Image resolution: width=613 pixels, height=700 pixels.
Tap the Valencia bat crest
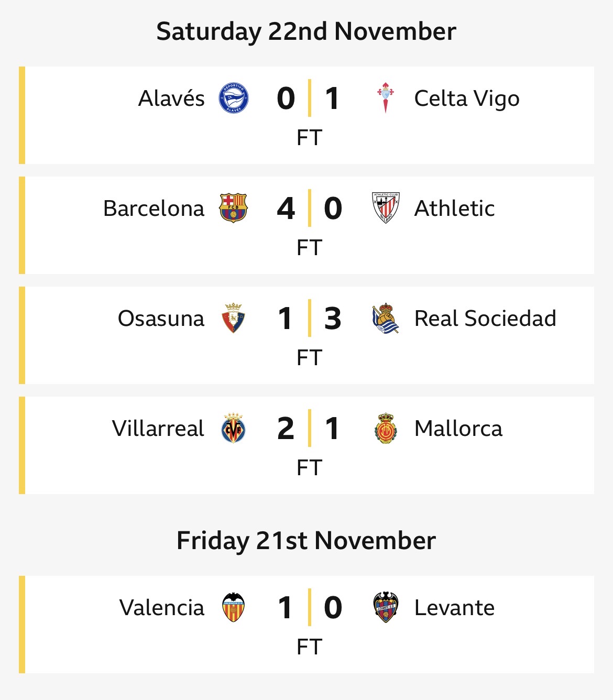click(x=234, y=607)
